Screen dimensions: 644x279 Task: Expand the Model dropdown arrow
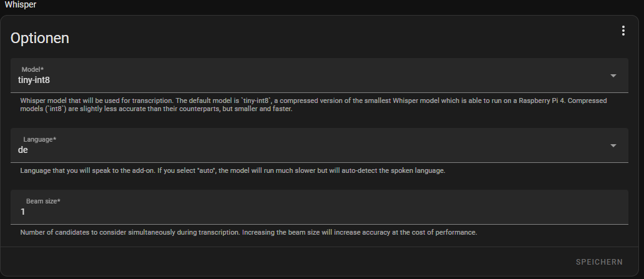(613, 76)
